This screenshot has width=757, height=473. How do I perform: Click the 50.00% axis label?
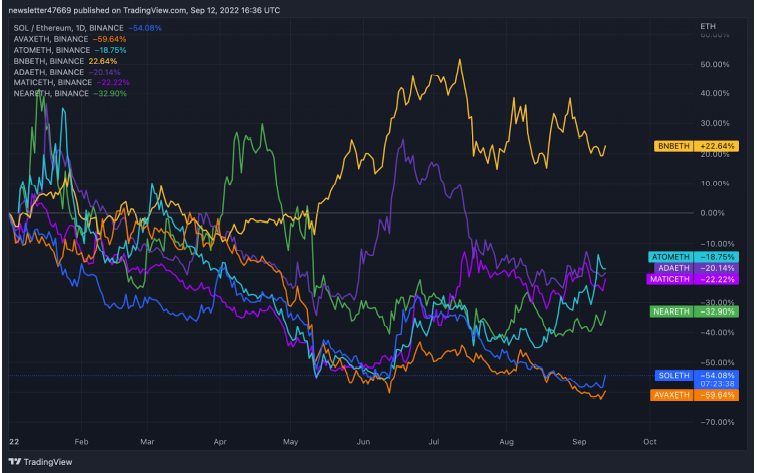point(715,64)
